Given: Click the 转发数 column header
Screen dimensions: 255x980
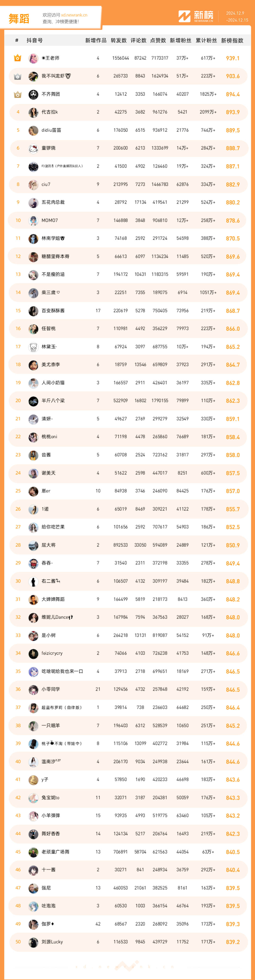Looking at the screenshot, I should click(119, 40).
